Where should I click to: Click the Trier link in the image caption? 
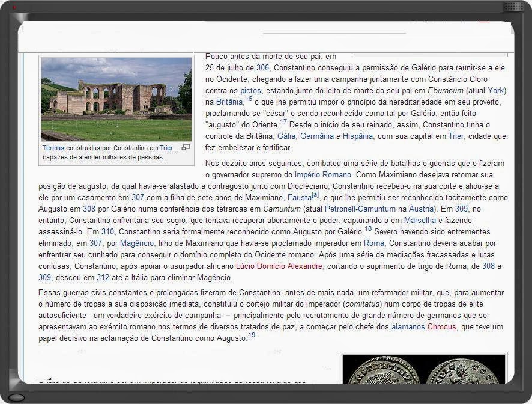[166, 148]
